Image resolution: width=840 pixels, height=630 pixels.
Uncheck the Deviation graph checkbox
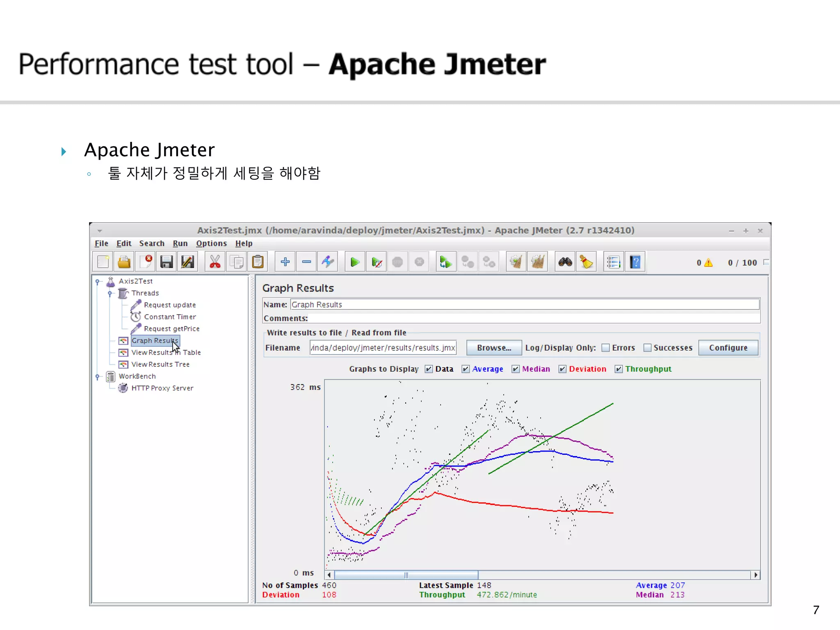562,369
